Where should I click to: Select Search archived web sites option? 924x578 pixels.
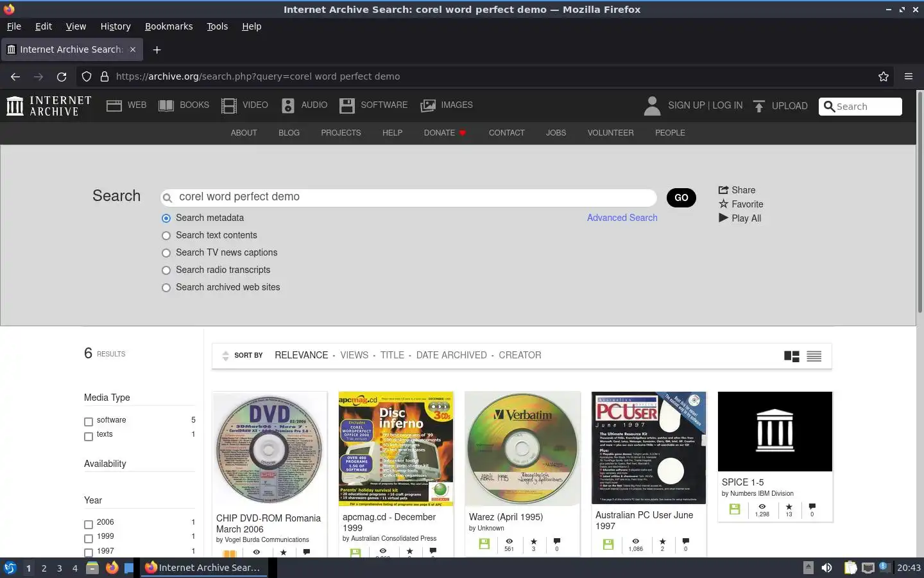(166, 288)
